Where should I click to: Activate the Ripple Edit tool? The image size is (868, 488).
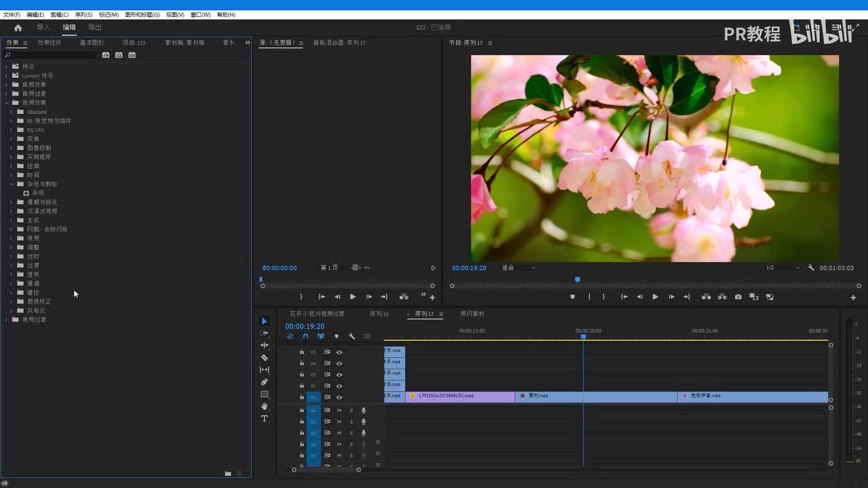tap(264, 345)
